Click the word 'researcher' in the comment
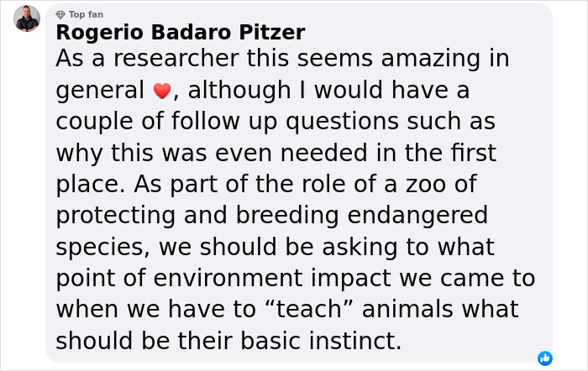 176,59
